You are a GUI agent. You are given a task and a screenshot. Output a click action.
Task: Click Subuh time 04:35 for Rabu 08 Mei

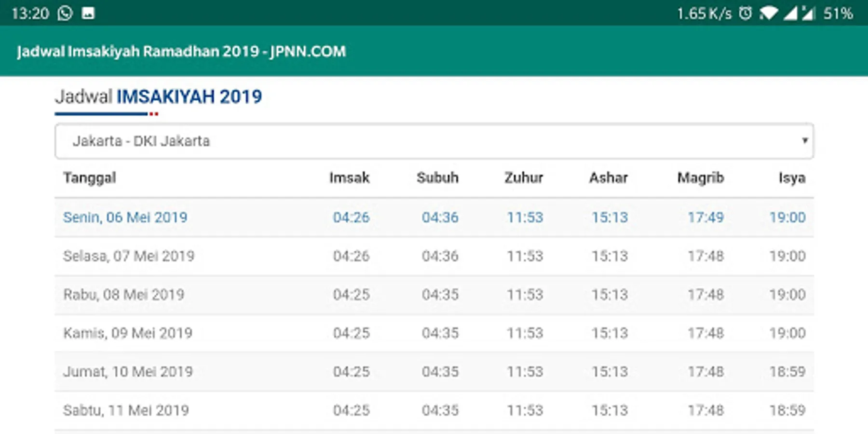[440, 295]
